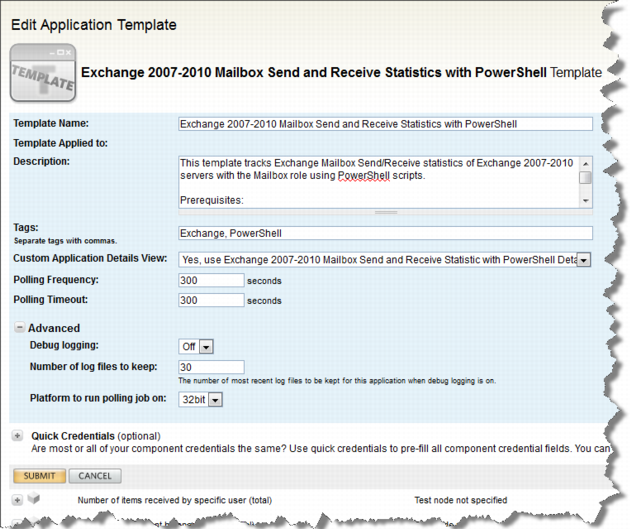The width and height of the screenshot is (630, 529).
Task: Click the 'Edit Application Template' page title
Action: click(x=94, y=25)
